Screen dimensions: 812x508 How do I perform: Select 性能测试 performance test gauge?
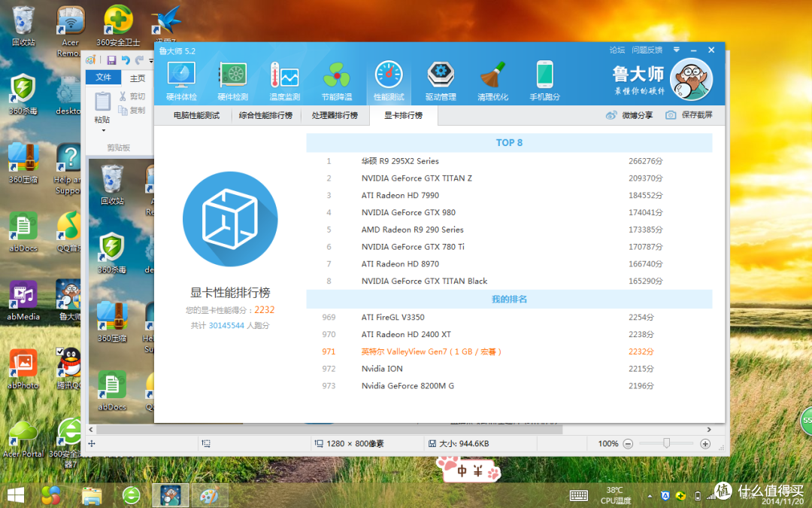[389, 81]
